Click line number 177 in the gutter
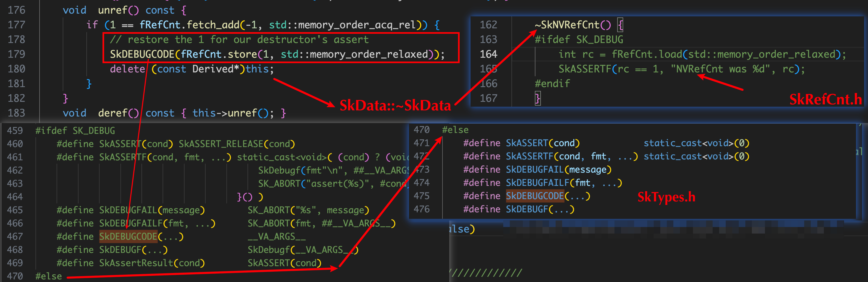868x282 pixels. pos(17,25)
